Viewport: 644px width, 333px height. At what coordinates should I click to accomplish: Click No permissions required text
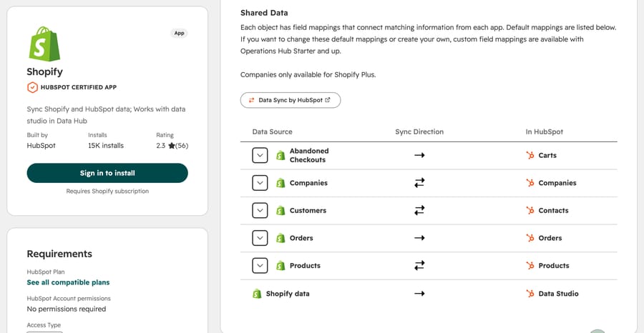pyautogui.click(x=67, y=309)
